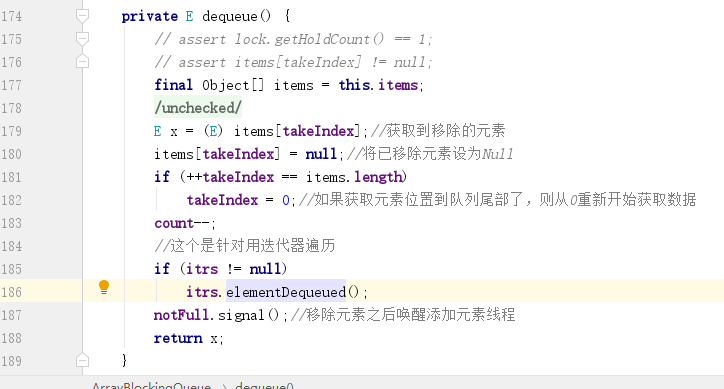Click signal() call on line 187
The width and height of the screenshot is (724, 389).
pyautogui.click(x=248, y=315)
